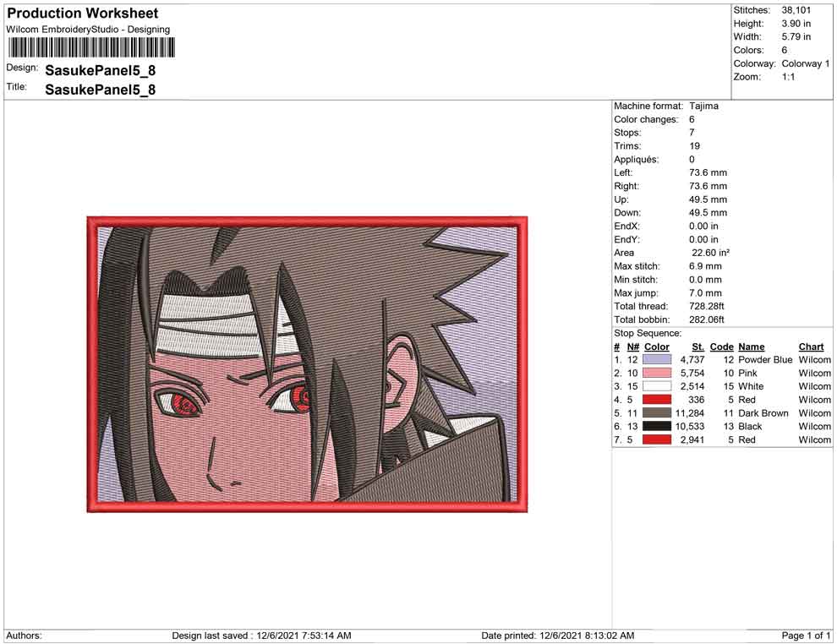Click the Max stitch value '6.9 mm'

[705, 266]
